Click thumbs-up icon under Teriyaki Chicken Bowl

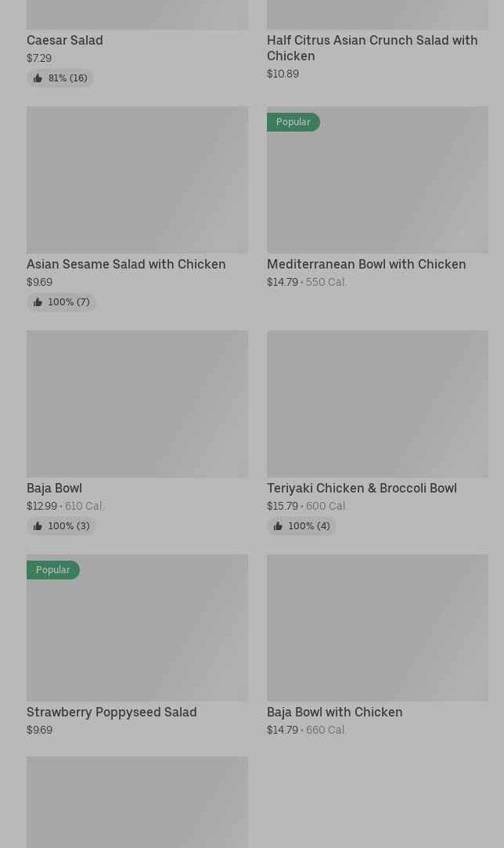pyautogui.click(x=278, y=526)
